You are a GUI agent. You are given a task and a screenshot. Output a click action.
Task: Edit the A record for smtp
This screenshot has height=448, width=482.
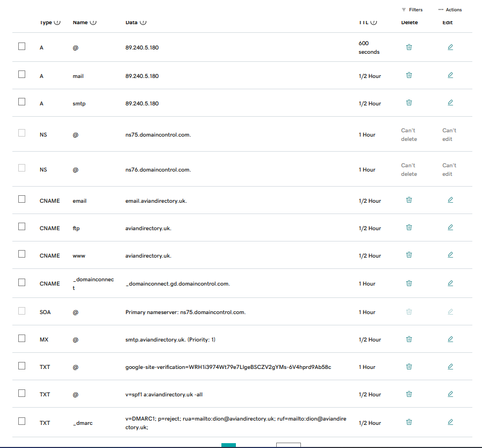450,103
